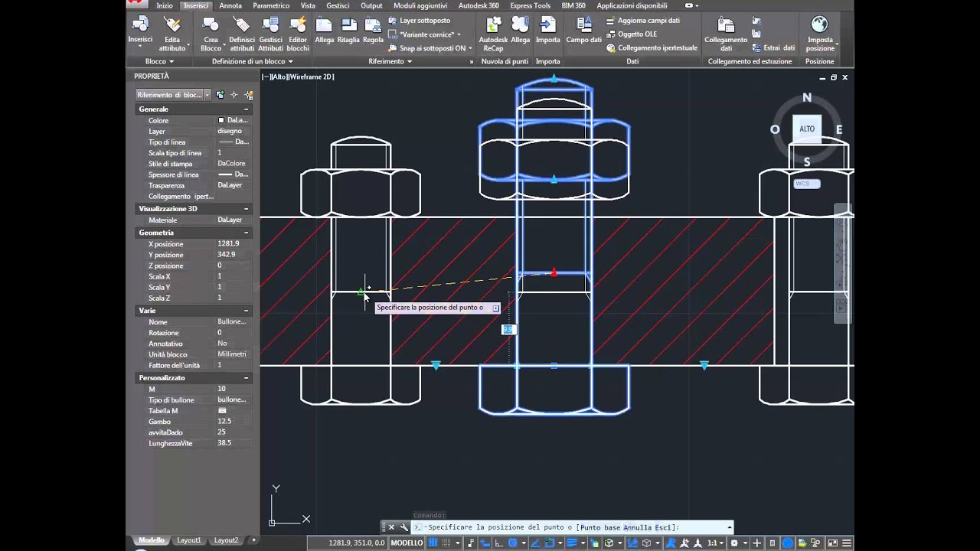The height and width of the screenshot is (551, 980).
Task: Click the Tipo di linea line sample
Action: (x=226, y=142)
